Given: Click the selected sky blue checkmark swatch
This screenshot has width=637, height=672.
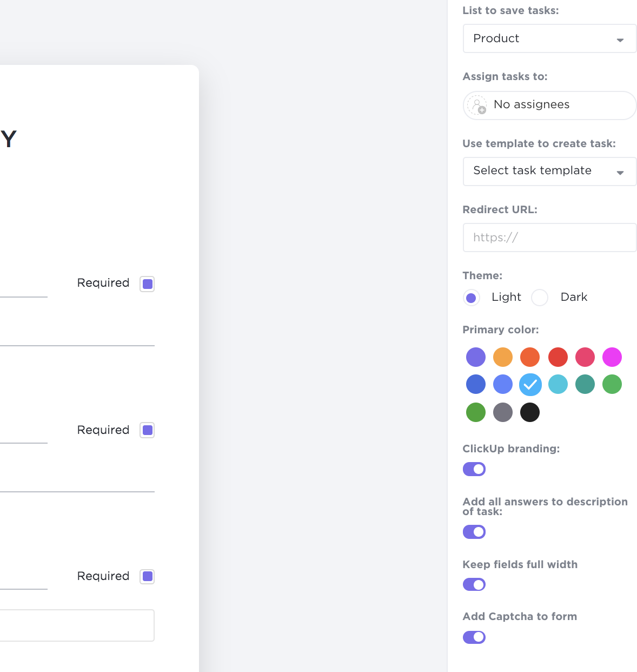Looking at the screenshot, I should coord(530,385).
